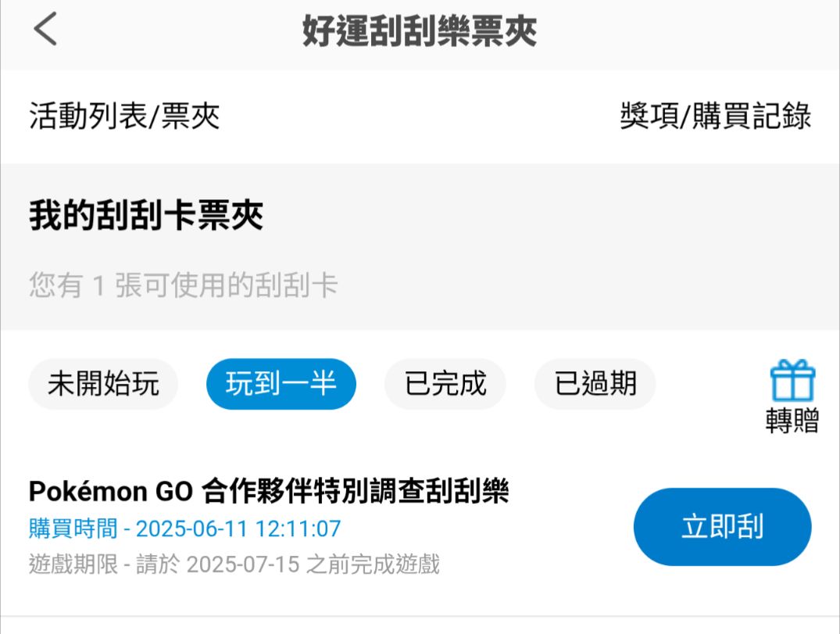Click the 您有 1 張可使用的刮刮卡 text
This screenshot has height=634, width=840.
coord(184,285)
